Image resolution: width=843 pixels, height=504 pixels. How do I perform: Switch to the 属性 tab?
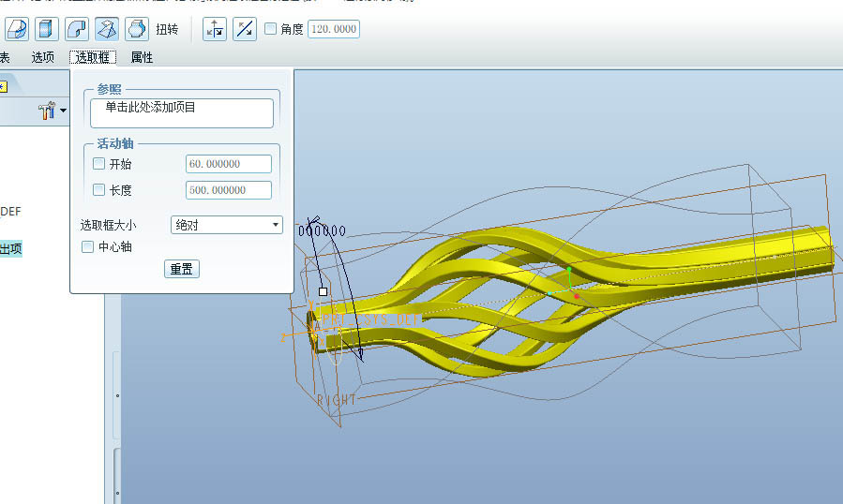142,57
